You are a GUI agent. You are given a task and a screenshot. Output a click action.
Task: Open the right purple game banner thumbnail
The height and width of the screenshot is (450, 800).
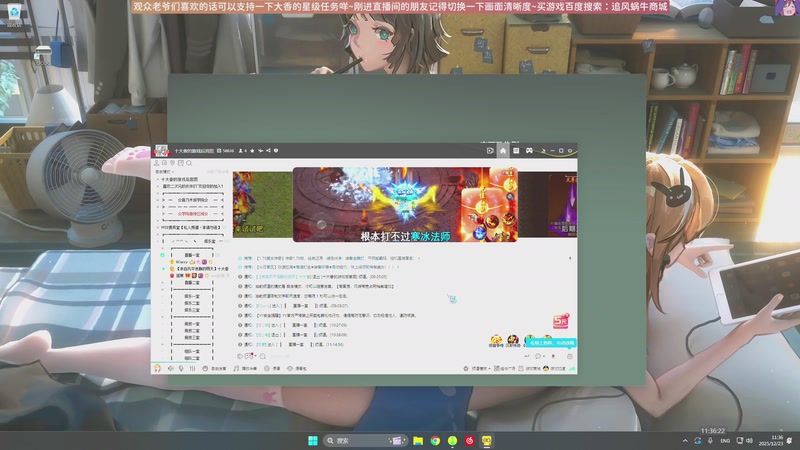pyautogui.click(x=548, y=204)
